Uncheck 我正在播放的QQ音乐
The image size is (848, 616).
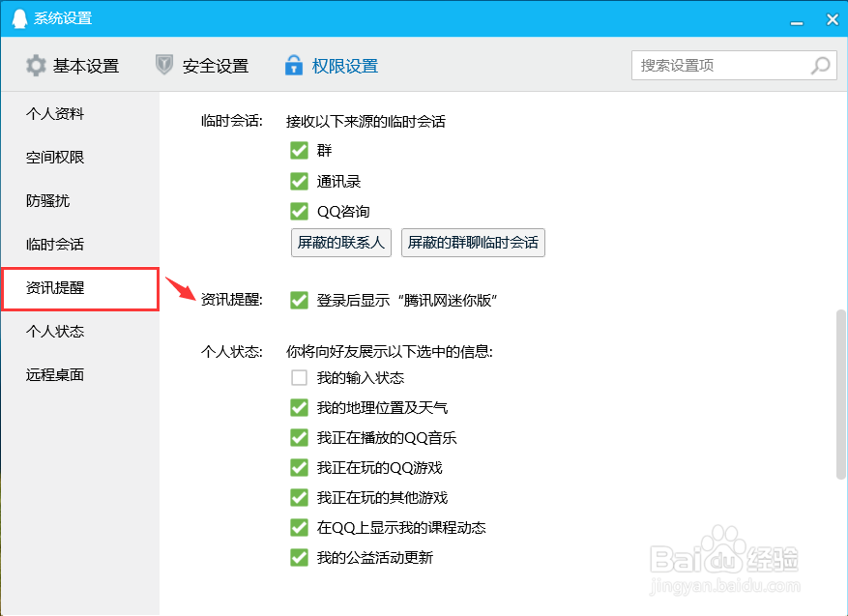click(299, 437)
